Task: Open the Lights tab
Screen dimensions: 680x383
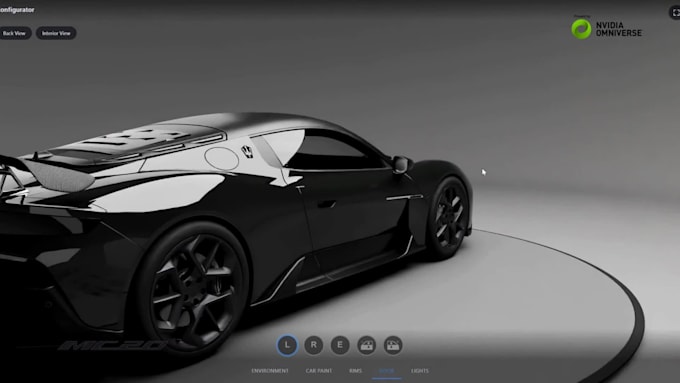Action: point(420,371)
